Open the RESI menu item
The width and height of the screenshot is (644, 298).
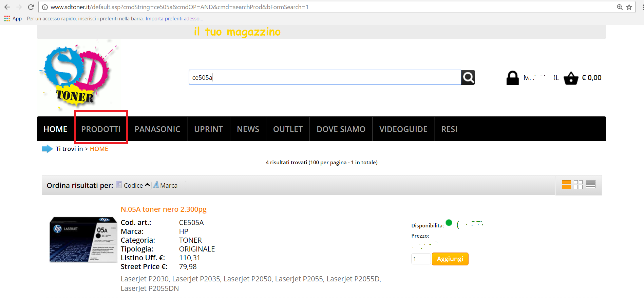(449, 129)
